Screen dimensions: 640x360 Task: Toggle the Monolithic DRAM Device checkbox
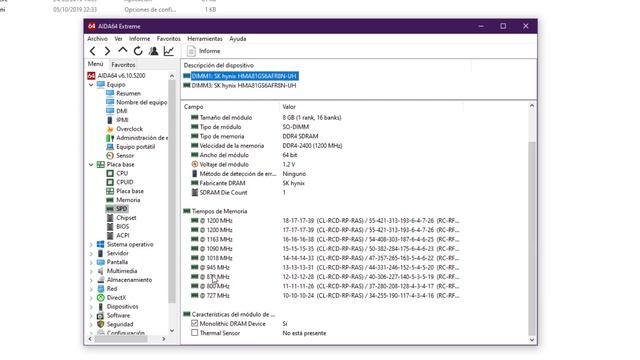[195, 324]
